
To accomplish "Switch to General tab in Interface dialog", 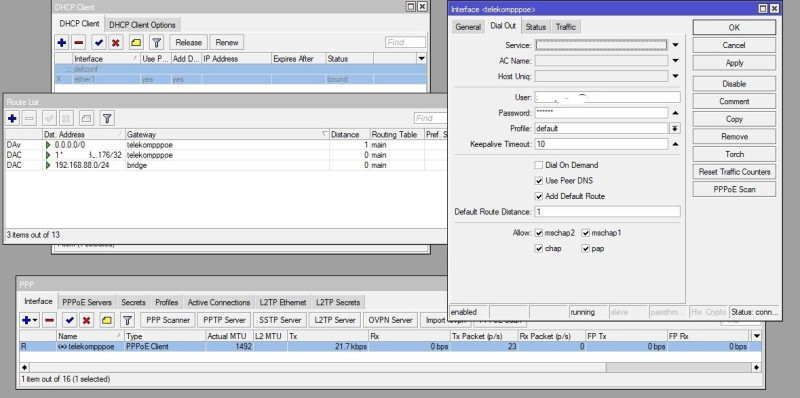I will click(x=468, y=27).
